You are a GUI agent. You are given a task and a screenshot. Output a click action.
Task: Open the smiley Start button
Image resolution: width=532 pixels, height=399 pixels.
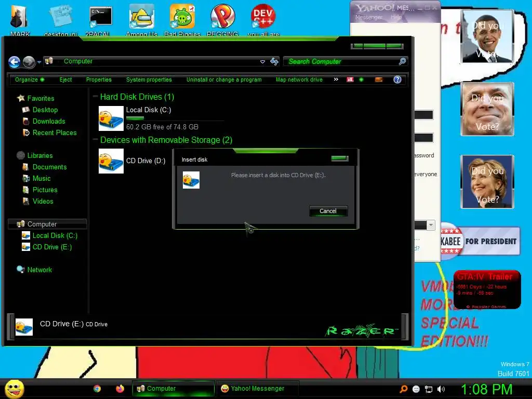coord(14,389)
